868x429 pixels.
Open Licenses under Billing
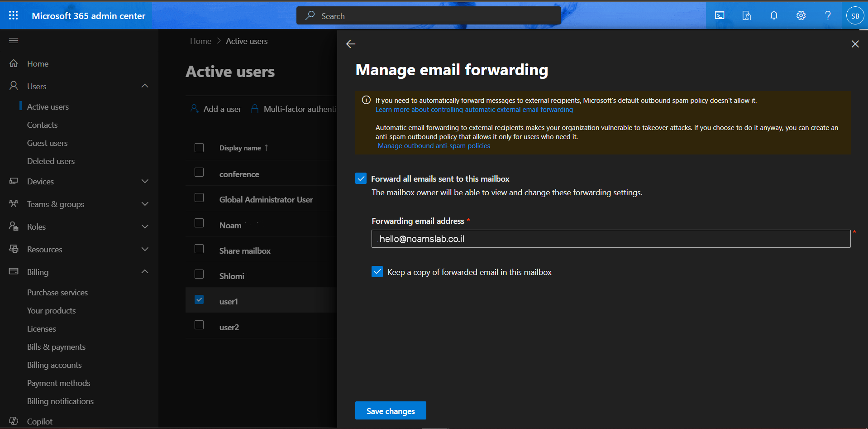click(x=42, y=328)
